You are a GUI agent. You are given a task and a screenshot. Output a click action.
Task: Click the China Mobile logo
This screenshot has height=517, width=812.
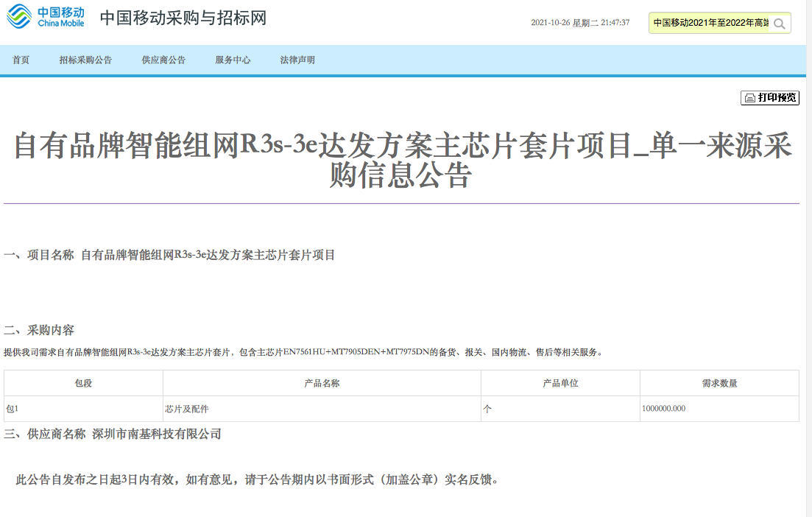click(x=46, y=17)
